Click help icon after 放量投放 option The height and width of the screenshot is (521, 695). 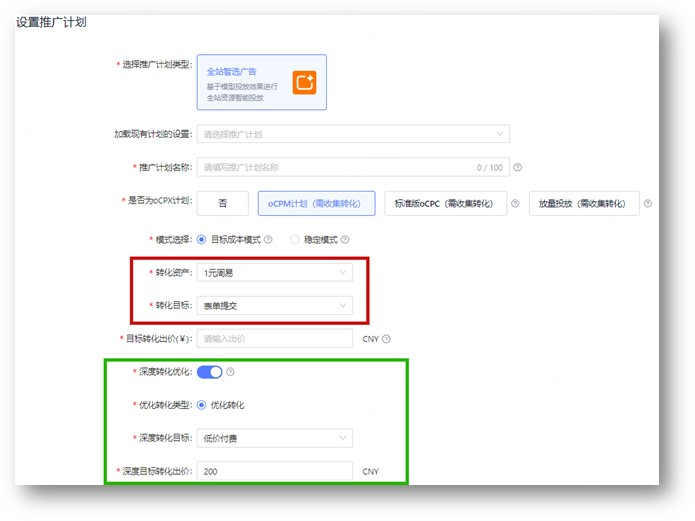coord(648,203)
